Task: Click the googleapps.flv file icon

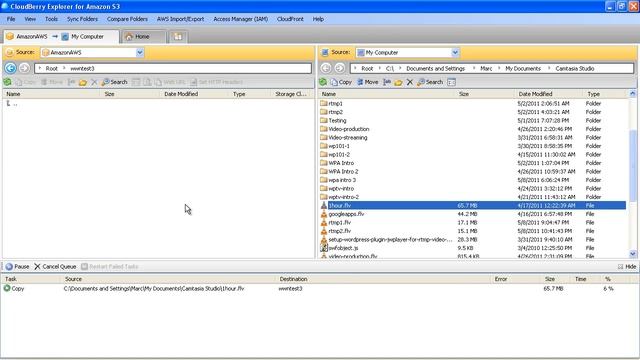Action: pos(324,214)
